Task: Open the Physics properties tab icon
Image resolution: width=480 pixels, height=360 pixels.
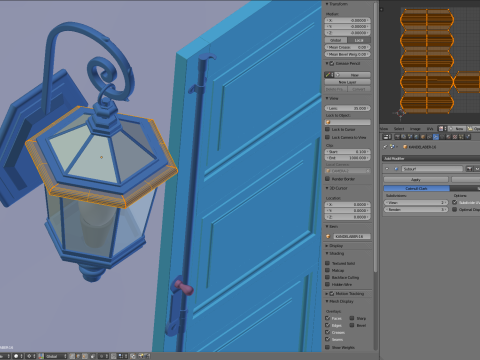Action: (468, 137)
